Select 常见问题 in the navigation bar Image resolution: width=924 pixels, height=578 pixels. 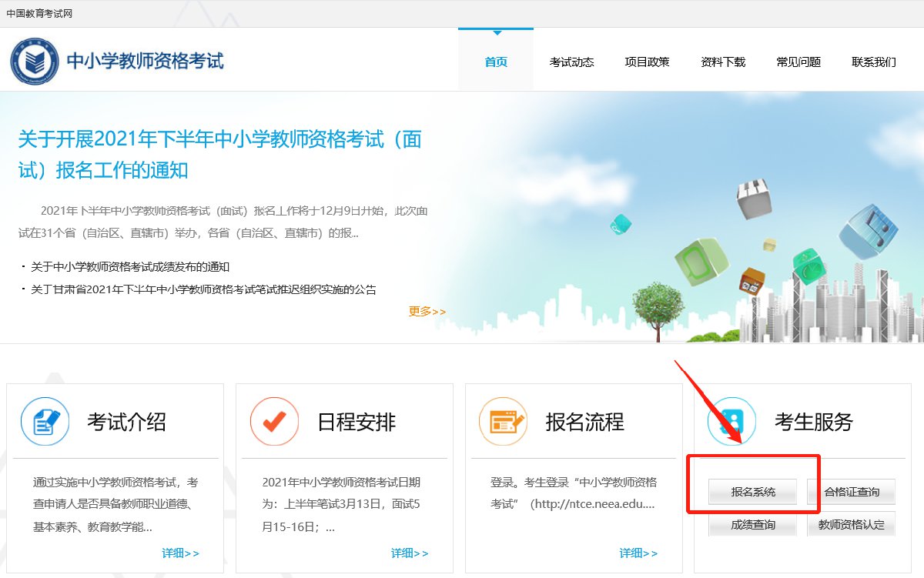tap(798, 62)
